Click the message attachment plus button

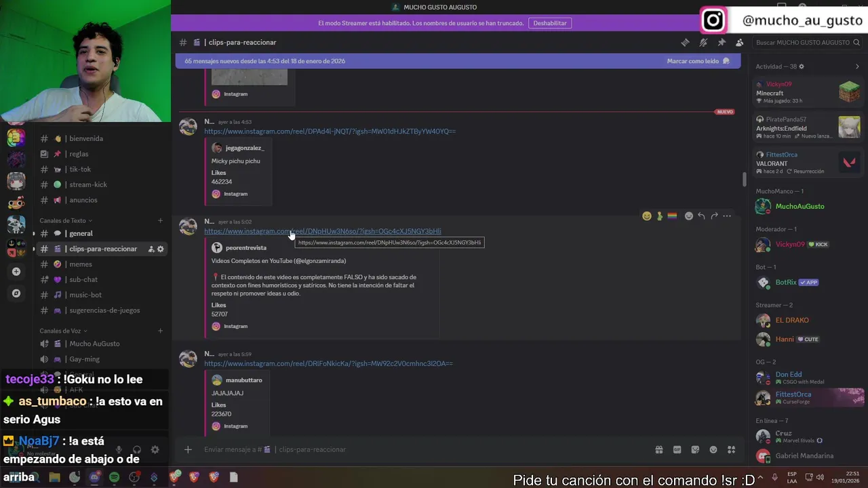188,449
